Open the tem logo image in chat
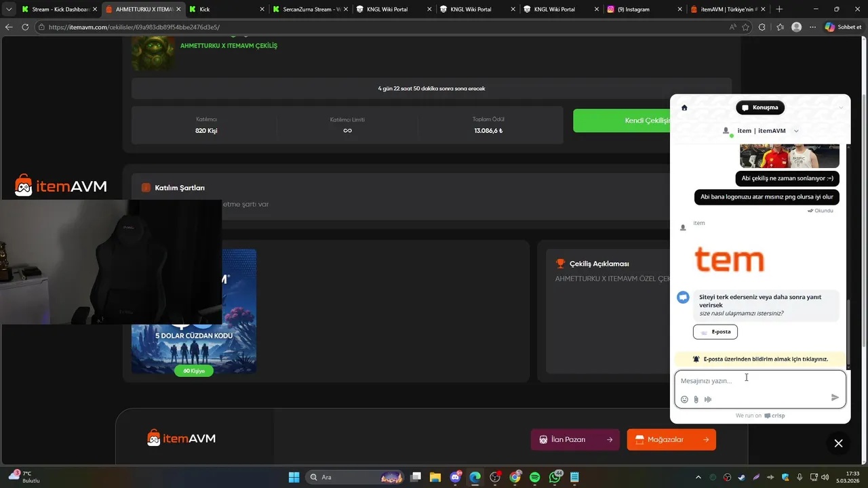This screenshot has height=488, width=868. coord(729,259)
